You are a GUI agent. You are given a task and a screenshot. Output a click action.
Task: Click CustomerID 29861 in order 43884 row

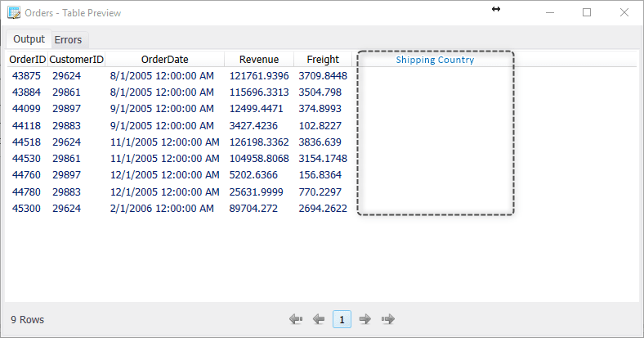(66, 92)
